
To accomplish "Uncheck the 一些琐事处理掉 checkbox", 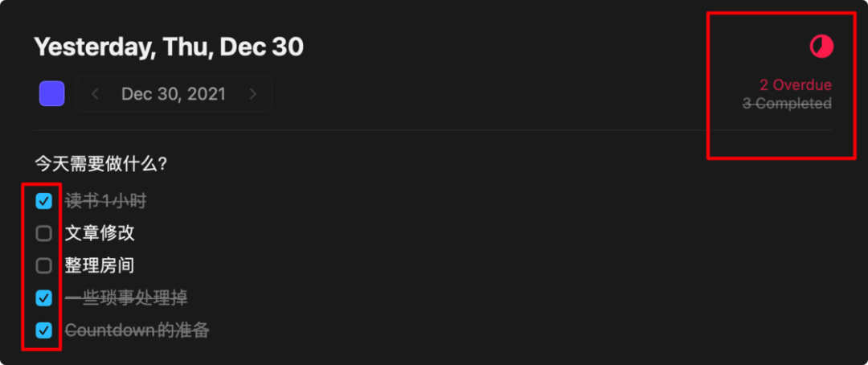I will 44,298.
